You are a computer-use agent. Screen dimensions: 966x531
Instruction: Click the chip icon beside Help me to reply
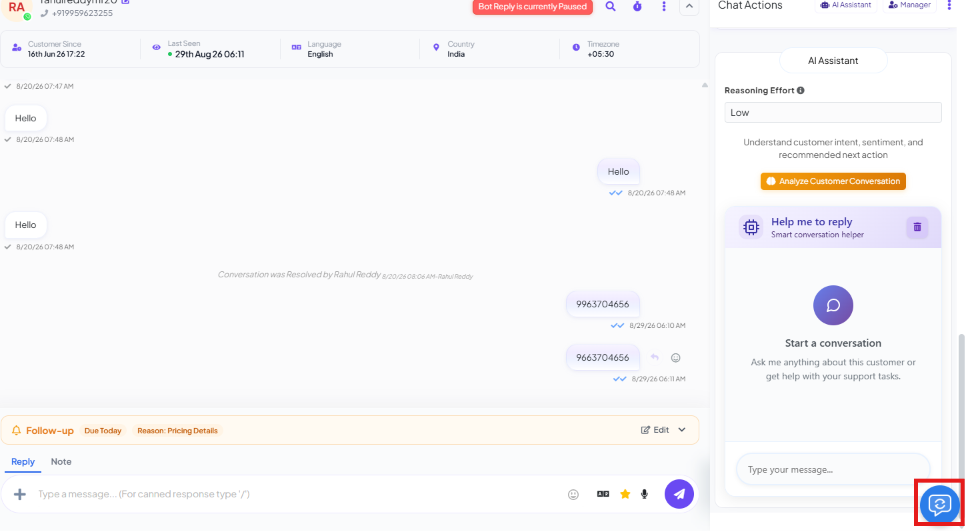750,227
